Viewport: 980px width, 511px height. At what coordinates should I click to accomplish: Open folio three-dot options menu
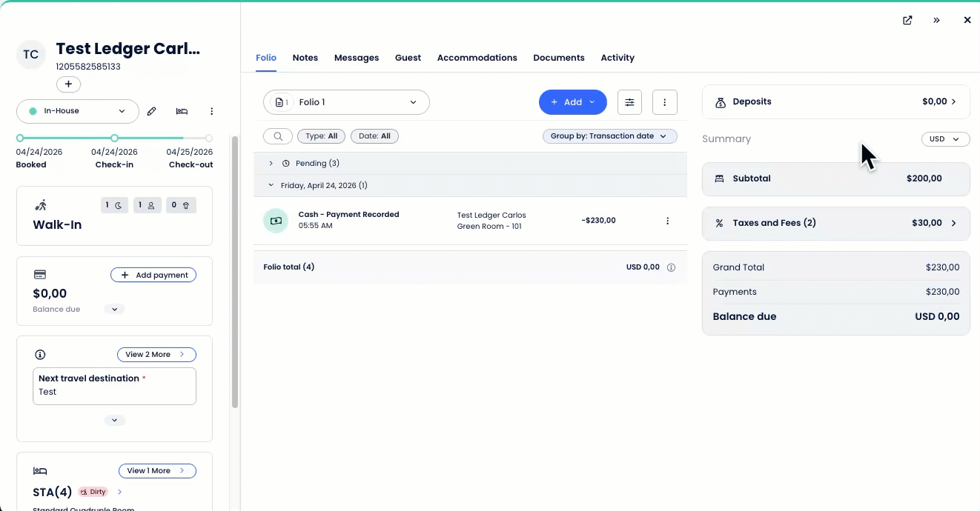pyautogui.click(x=664, y=102)
